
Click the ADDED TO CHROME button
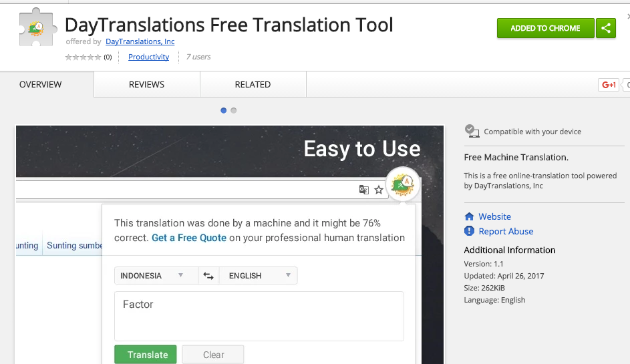coord(545,28)
